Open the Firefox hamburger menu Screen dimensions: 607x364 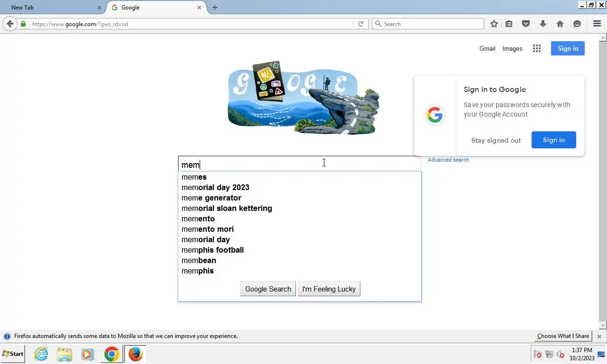[597, 24]
